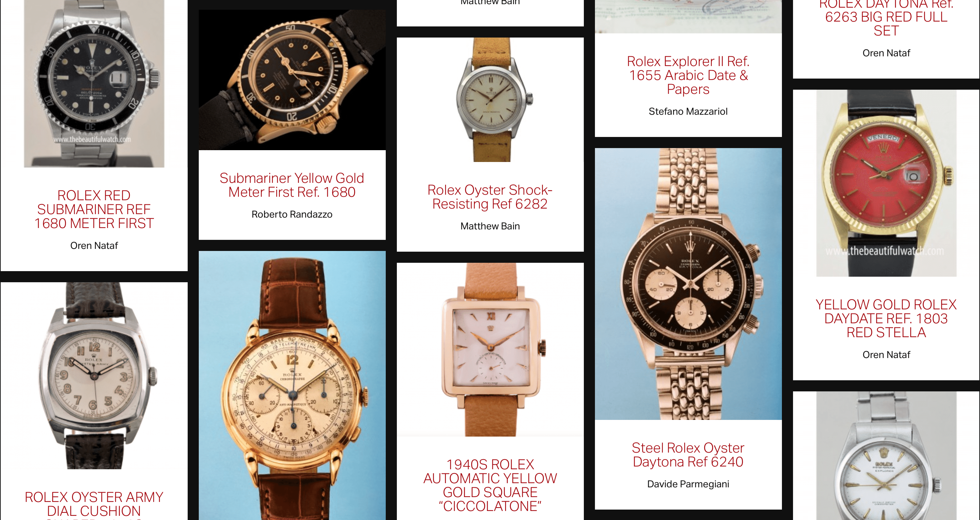View the Oyster Shock-Resisting Ref 6282 photo
The image size is (980, 520).
click(490, 100)
